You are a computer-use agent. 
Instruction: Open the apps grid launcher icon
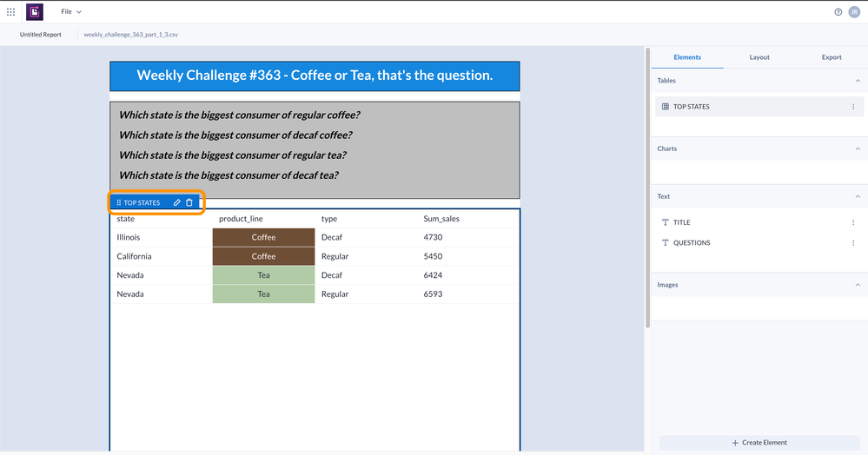pyautogui.click(x=10, y=11)
